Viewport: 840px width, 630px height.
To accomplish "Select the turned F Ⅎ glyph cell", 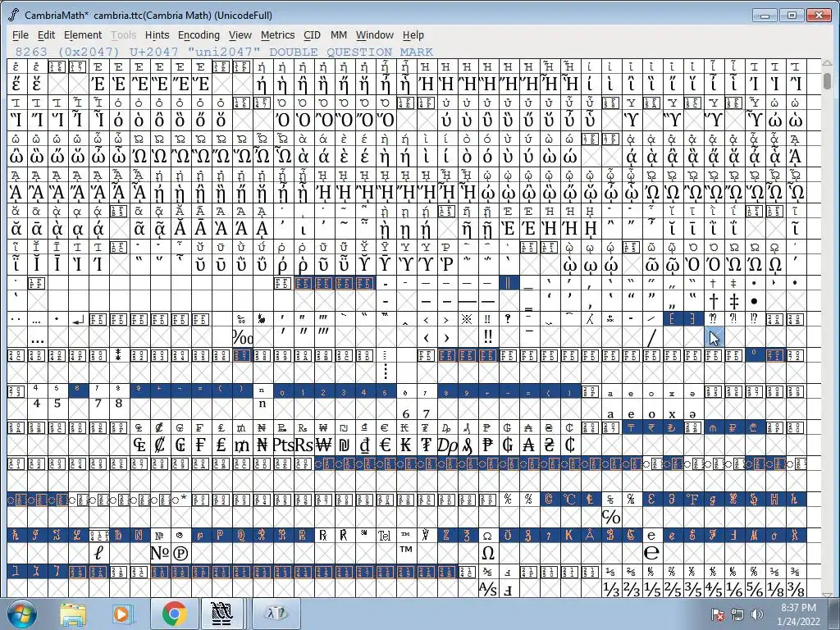I will click(x=508, y=589).
